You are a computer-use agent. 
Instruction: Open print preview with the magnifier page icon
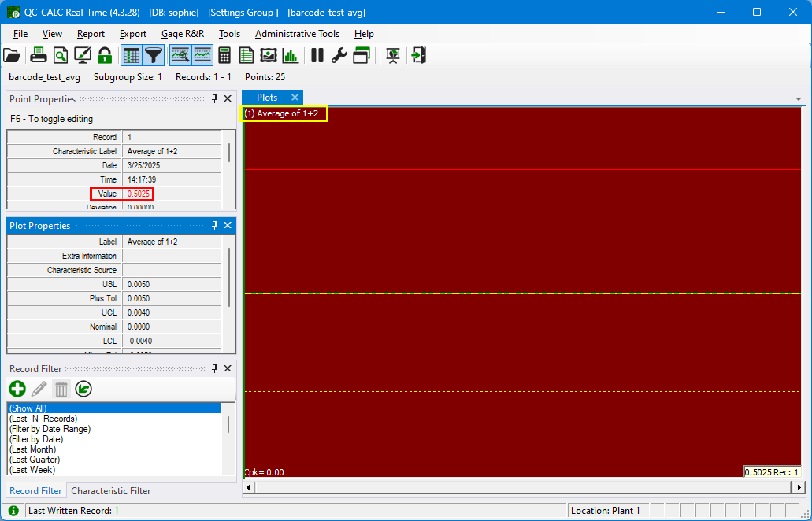[61, 55]
